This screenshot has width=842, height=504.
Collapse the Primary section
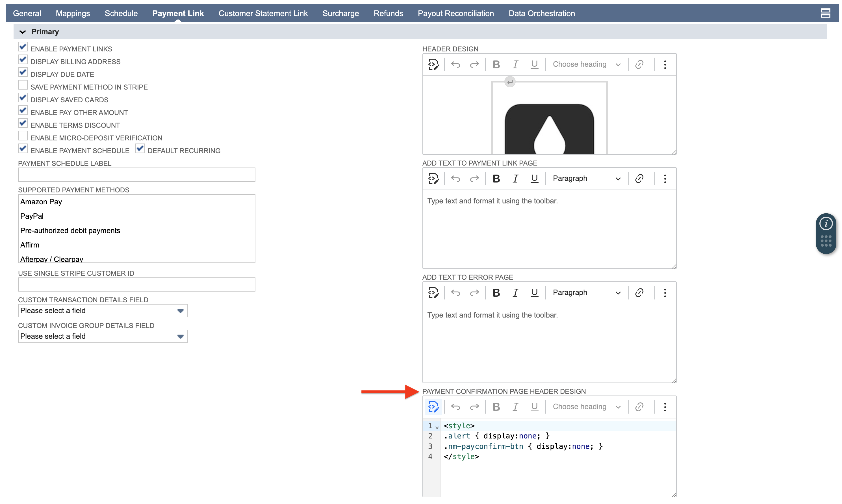[x=22, y=32]
